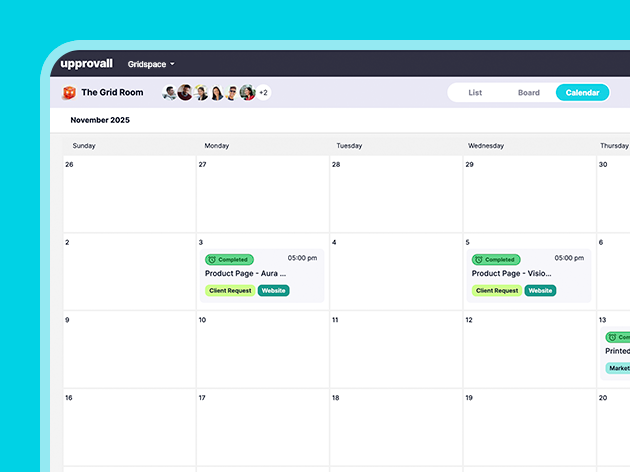Select day 26 cell
Screen dimensions: 630x472
pyautogui.click(x=129, y=194)
